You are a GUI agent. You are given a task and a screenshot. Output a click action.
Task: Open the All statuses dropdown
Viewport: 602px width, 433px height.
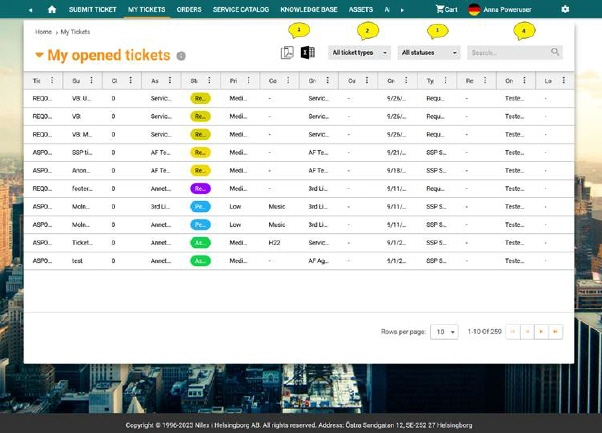click(428, 52)
